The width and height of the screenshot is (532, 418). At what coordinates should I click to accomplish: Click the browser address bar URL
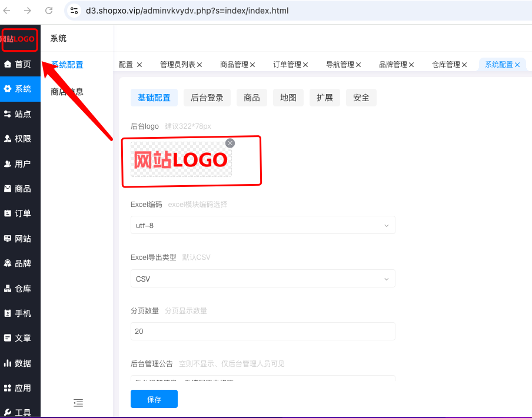pos(187,11)
